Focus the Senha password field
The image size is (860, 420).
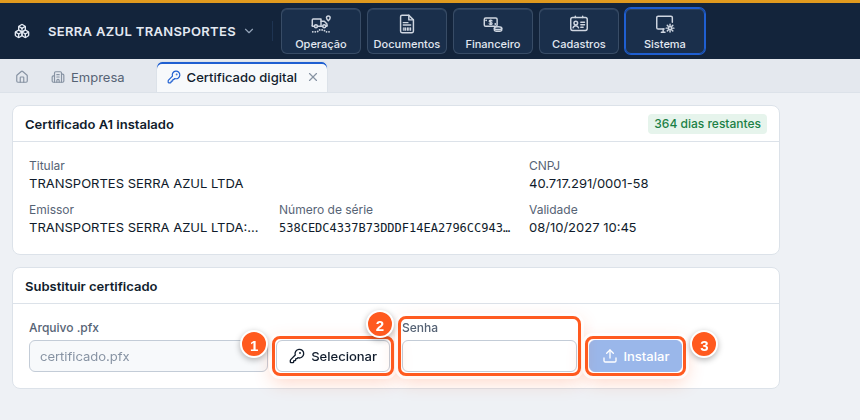(x=489, y=356)
